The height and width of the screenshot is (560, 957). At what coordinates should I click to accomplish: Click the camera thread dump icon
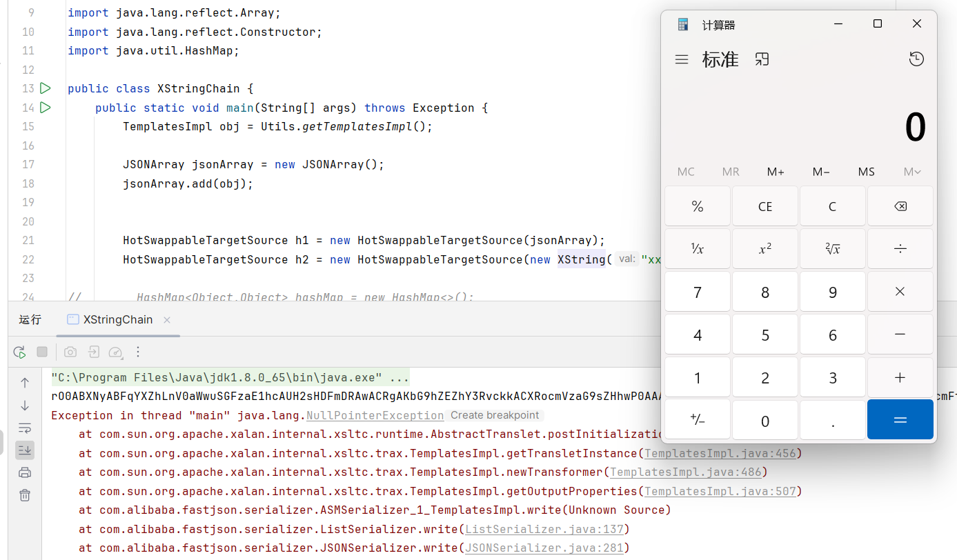pos(70,352)
